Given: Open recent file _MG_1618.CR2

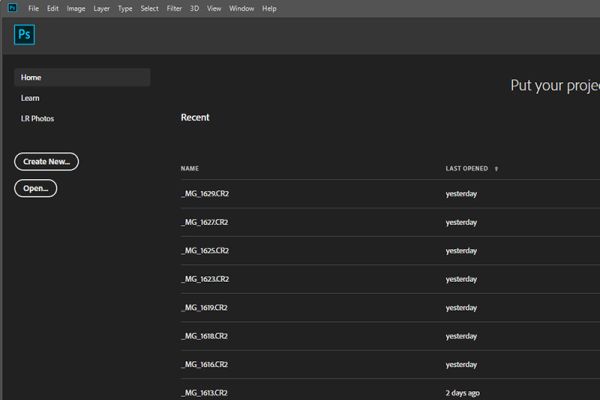Looking at the screenshot, I should tap(204, 336).
